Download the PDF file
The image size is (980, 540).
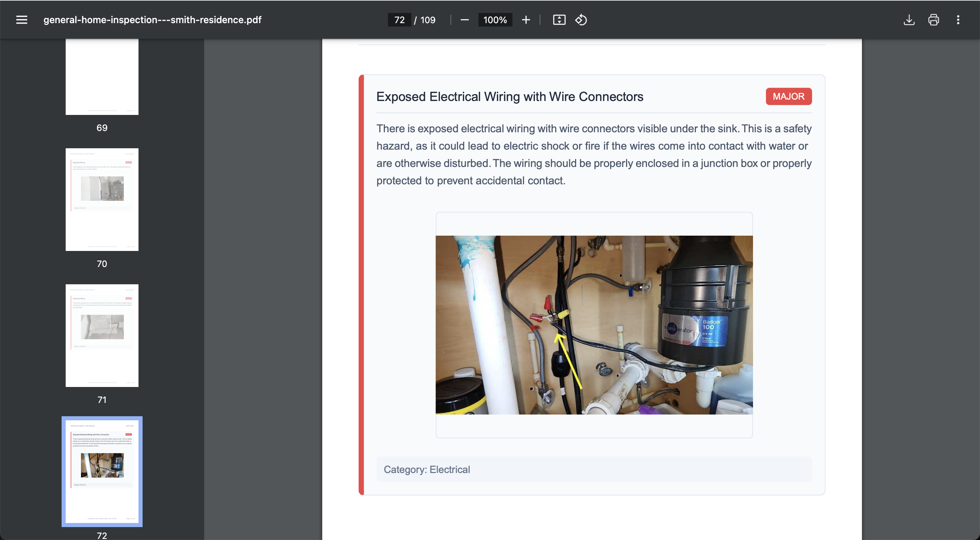tap(909, 20)
